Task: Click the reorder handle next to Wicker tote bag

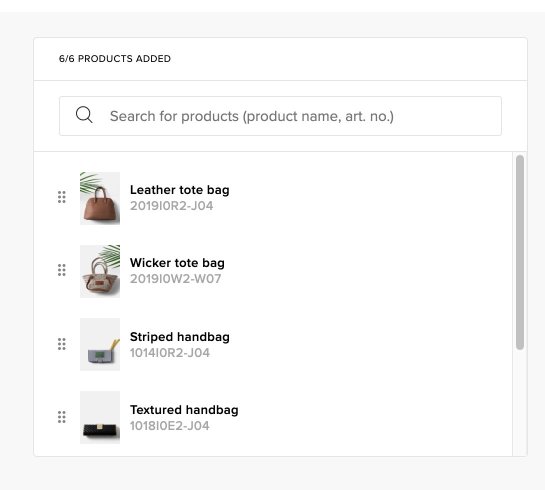Action: pyautogui.click(x=62, y=270)
